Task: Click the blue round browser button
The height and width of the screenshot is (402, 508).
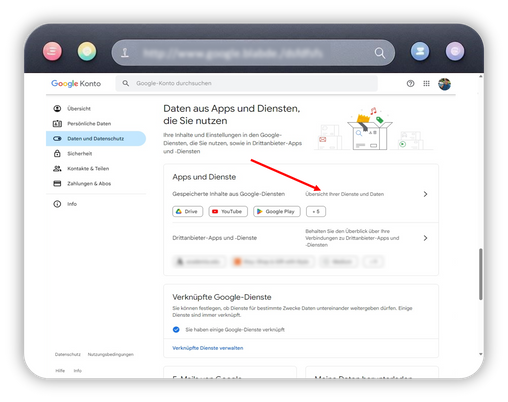Action: [420, 51]
